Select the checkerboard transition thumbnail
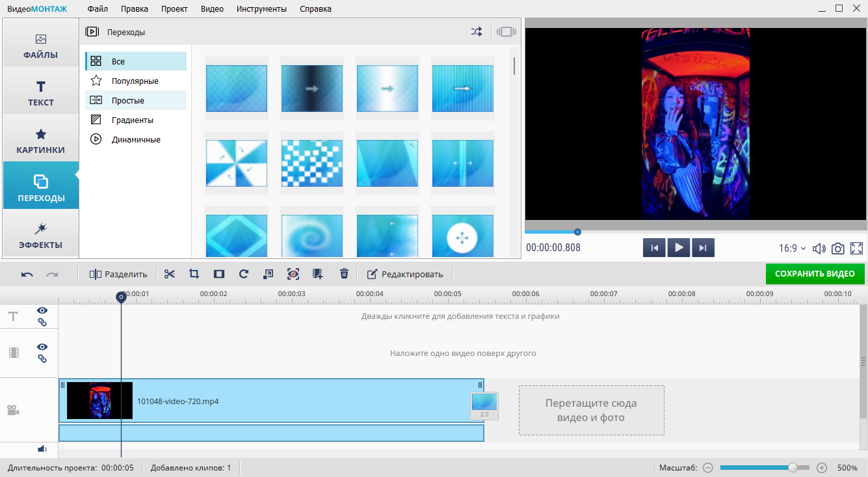The height and width of the screenshot is (477, 868). (x=312, y=163)
